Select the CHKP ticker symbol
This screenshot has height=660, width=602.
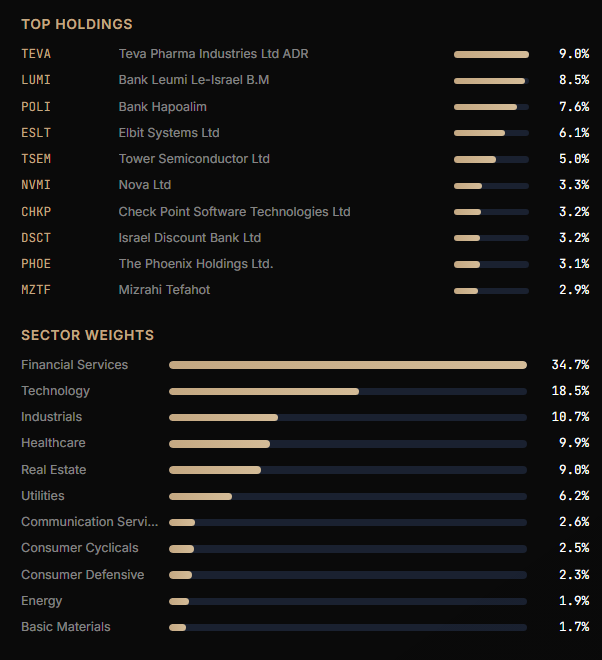click(x=36, y=211)
